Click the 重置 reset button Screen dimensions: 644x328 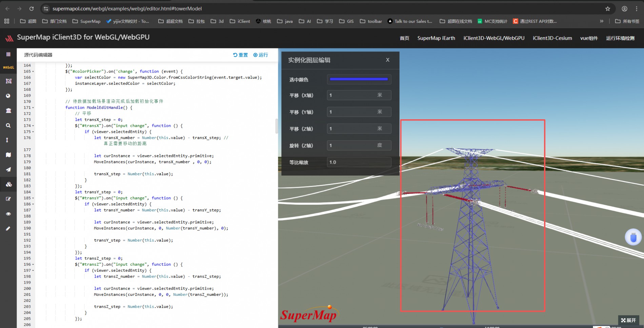pos(240,55)
